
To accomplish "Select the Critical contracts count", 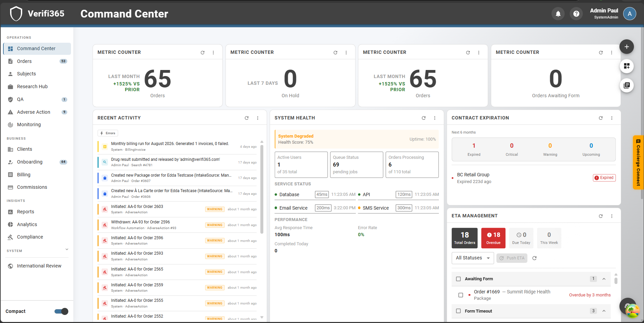I will coord(512,149).
